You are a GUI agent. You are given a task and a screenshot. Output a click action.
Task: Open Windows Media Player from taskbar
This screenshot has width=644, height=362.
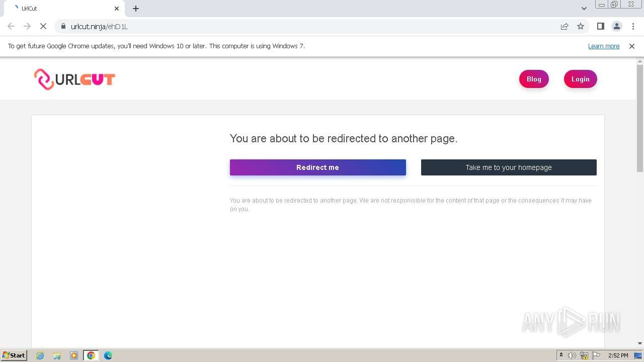(x=74, y=355)
